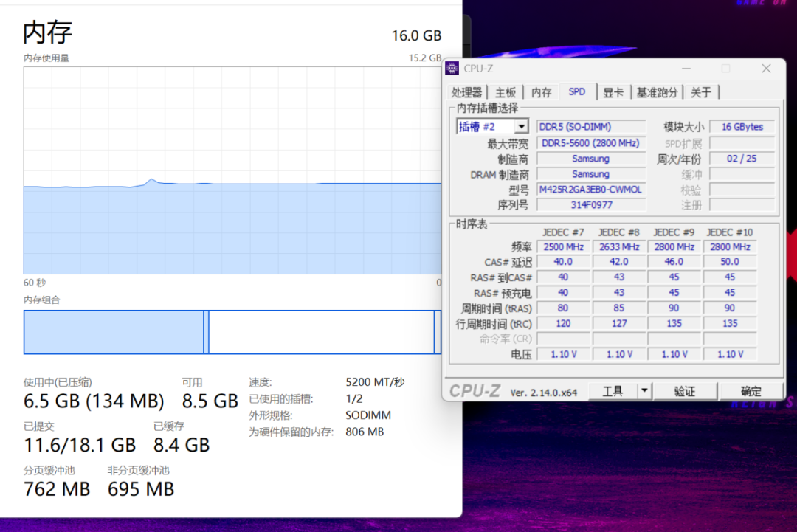
Task: Click the DDR5-5600 (2800 MHz) bandwidth field
Action: [590, 143]
